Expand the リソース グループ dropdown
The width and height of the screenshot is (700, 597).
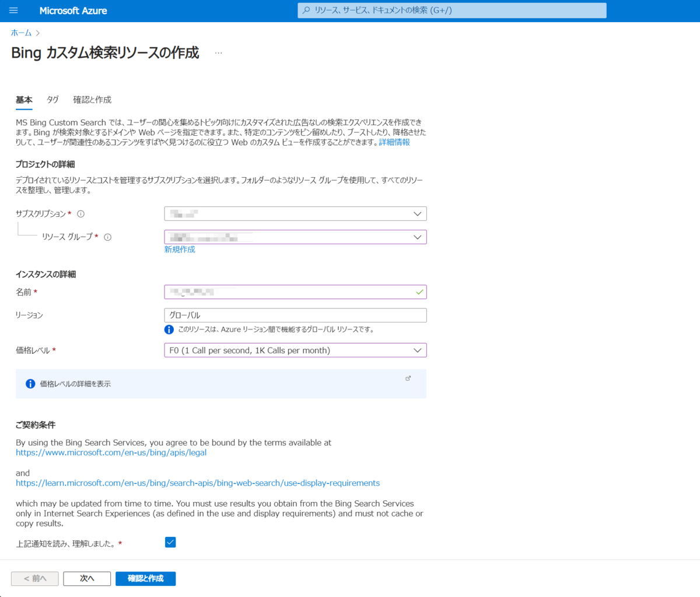[295, 237]
